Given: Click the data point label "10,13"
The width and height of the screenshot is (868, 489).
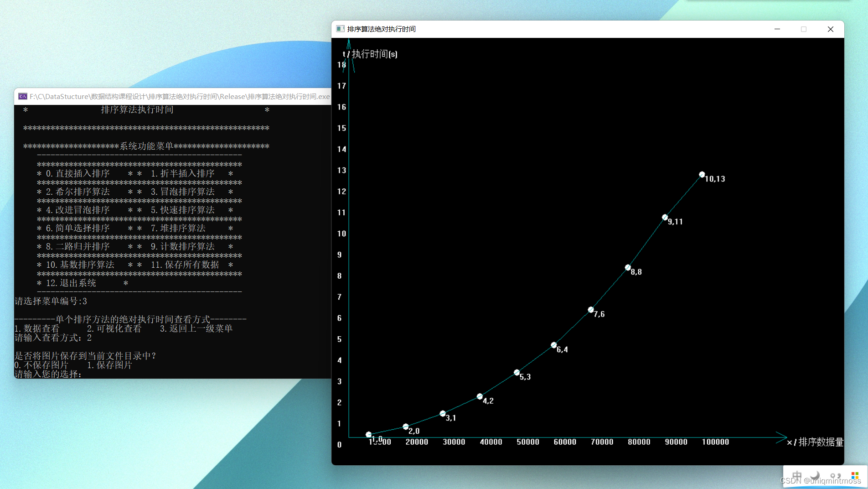Looking at the screenshot, I should 715,179.
